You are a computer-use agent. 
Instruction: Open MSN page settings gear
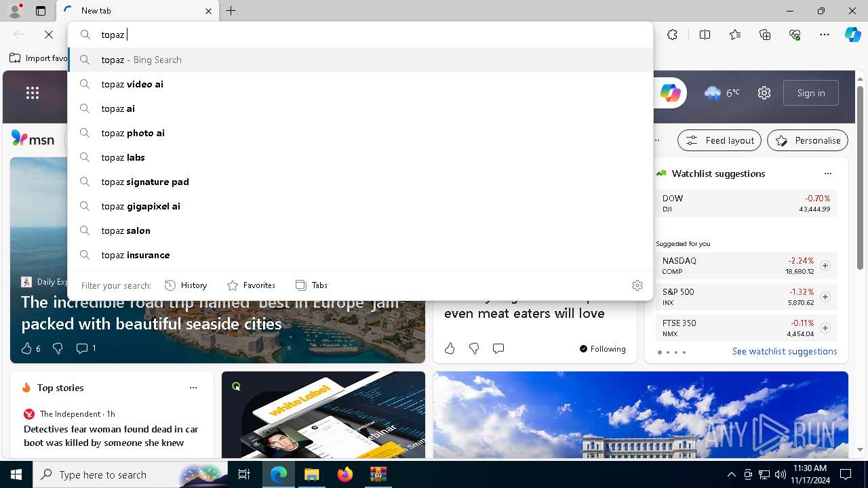coord(764,93)
